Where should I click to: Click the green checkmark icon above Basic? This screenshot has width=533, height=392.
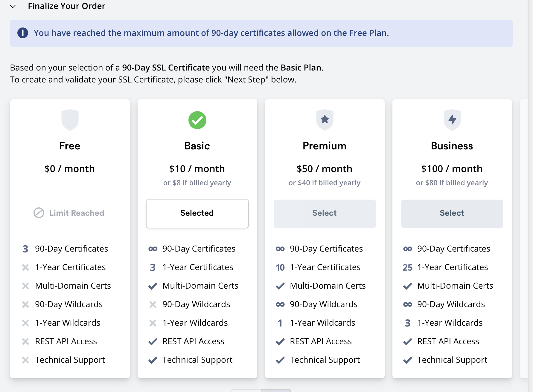coord(197,120)
